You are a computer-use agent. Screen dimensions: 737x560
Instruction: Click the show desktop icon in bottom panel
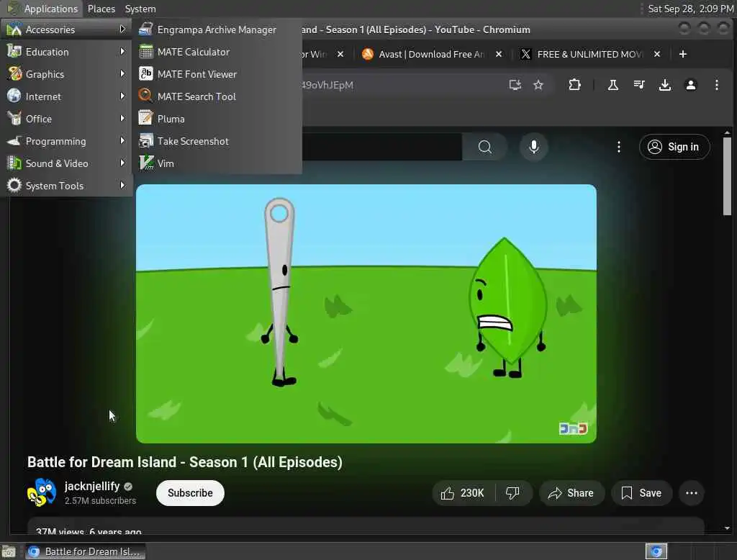tap(9, 551)
